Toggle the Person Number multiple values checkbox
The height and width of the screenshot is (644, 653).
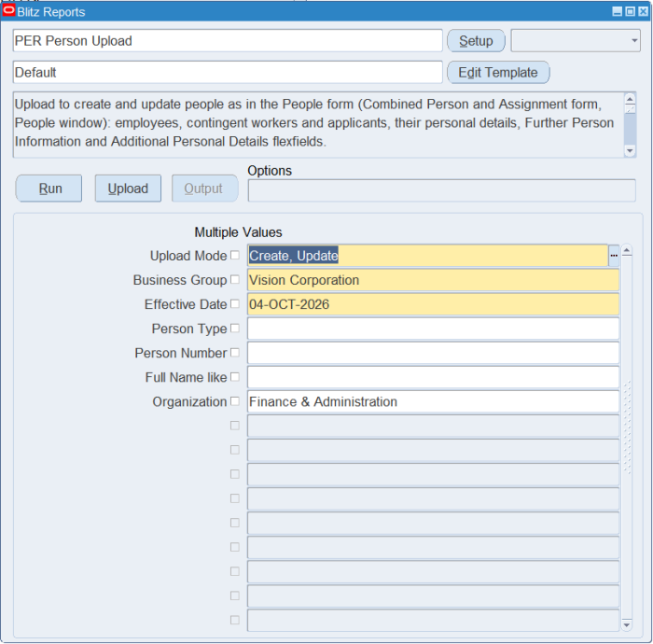(235, 353)
